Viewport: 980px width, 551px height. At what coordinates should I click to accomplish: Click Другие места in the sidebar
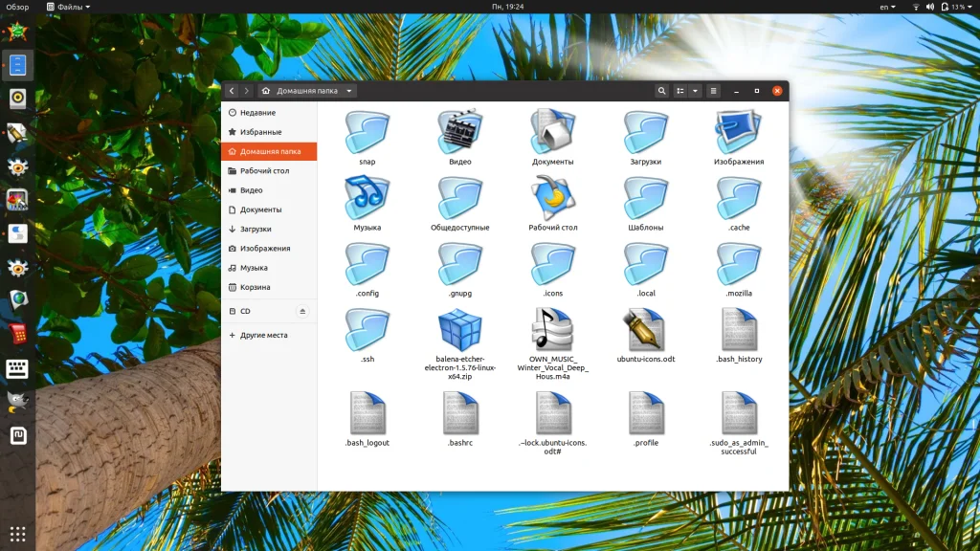pos(263,336)
